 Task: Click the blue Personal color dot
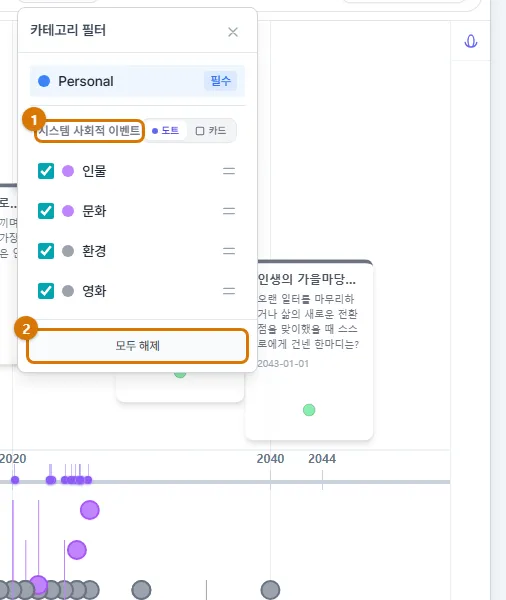pyautogui.click(x=44, y=81)
